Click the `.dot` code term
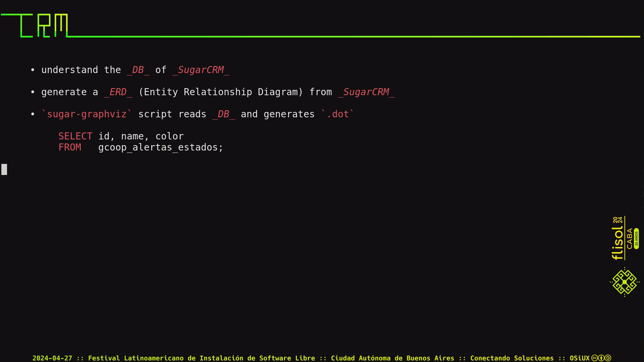The width and height of the screenshot is (644, 362). pos(337,114)
